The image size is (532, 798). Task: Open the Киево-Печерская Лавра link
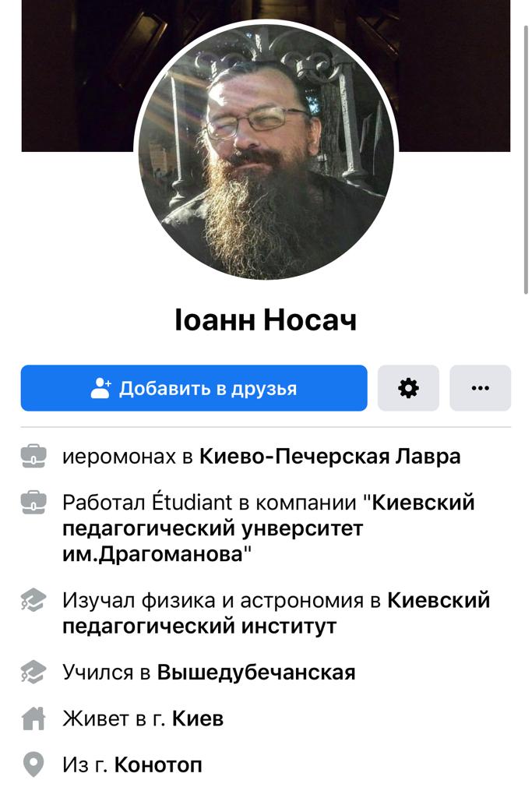[329, 457]
